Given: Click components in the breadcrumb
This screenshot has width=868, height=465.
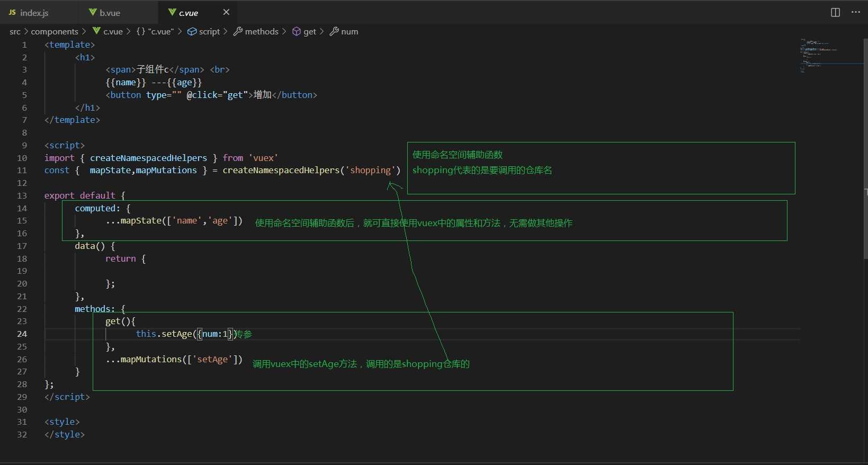Looking at the screenshot, I should coord(55,32).
